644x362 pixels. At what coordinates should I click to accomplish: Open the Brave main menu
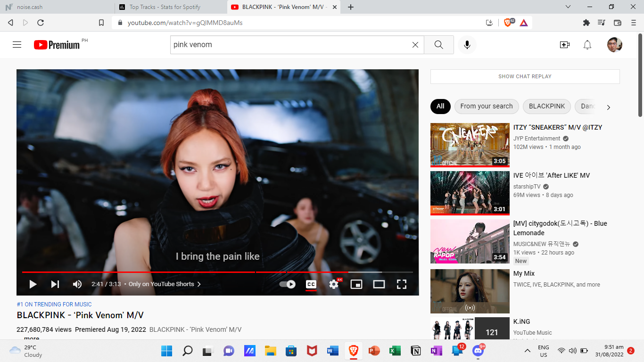pyautogui.click(x=634, y=23)
